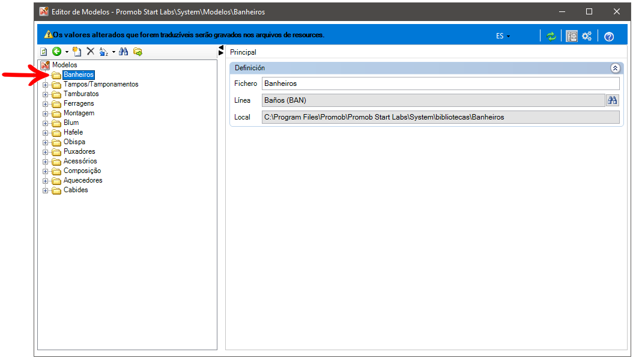
Task: Click the Editor de Modelos app icon in title bar
Action: 44,11
